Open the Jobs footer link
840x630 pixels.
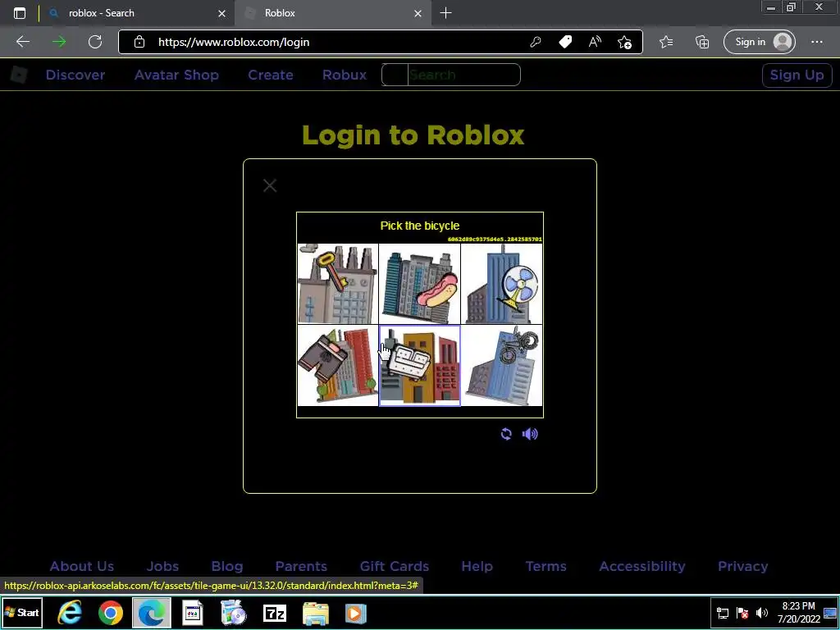(162, 566)
